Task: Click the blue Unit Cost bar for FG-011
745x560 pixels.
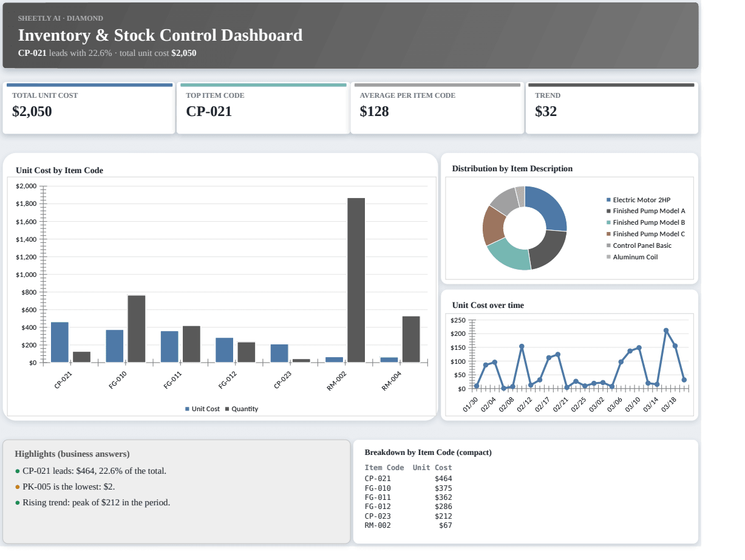Action: point(169,347)
